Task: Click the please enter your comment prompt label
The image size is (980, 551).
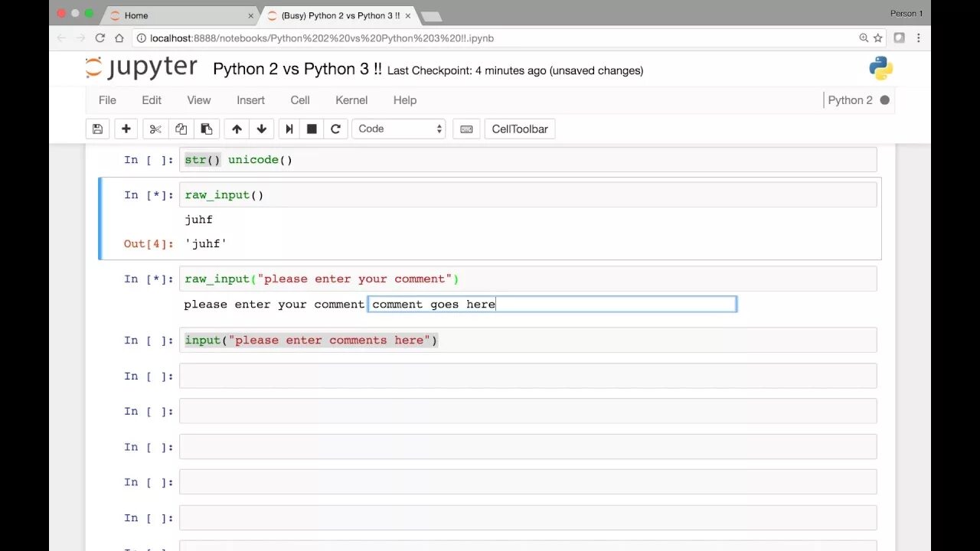Action: point(274,304)
